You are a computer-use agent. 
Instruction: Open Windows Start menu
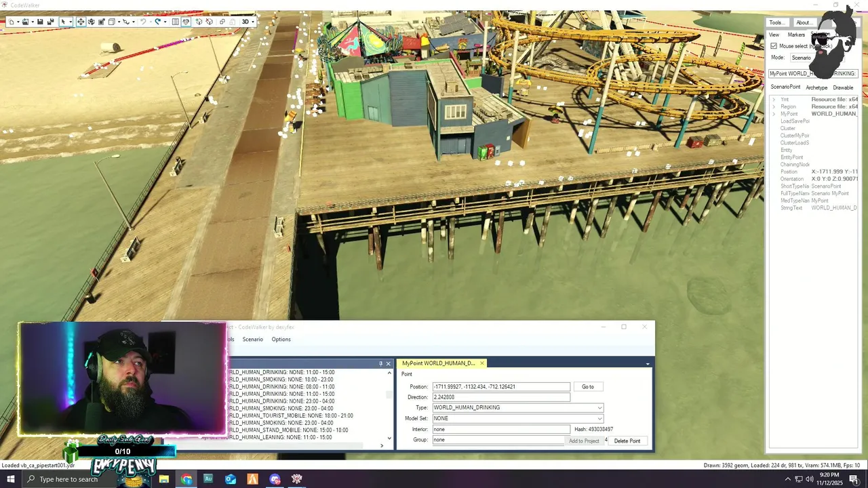click(x=10, y=479)
